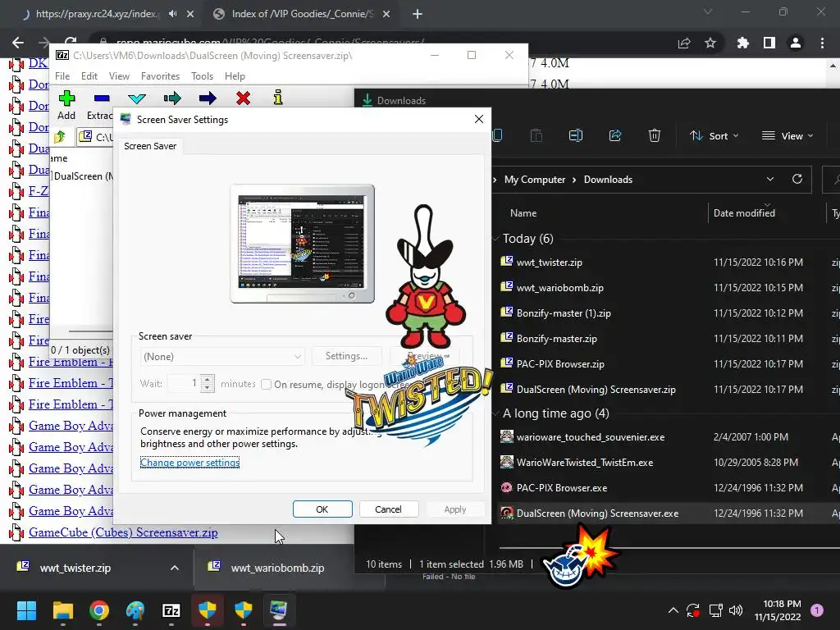Open the Chrome side panel icon
Viewport: 840px width, 630px height.
pos(769,43)
